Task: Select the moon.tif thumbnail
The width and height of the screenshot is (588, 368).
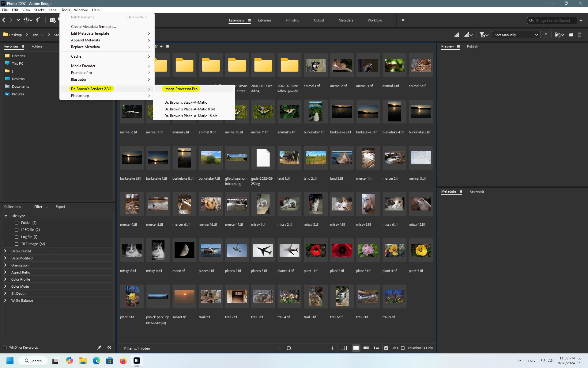Action: (x=184, y=250)
